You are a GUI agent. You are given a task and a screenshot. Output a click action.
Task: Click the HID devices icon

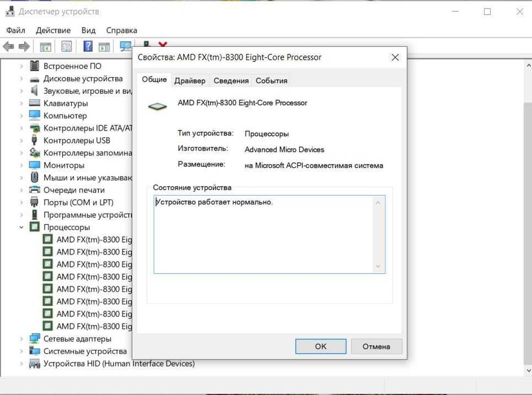pyautogui.click(x=34, y=363)
